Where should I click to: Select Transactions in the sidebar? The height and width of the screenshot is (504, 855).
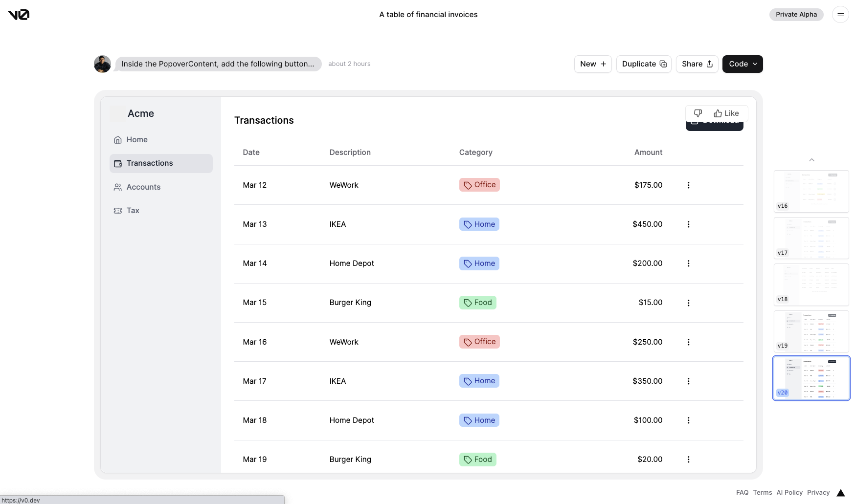(161, 163)
